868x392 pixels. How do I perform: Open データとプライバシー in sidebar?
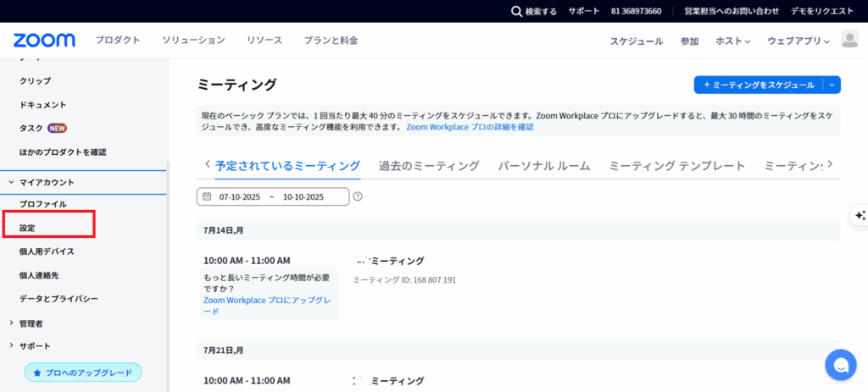58,299
